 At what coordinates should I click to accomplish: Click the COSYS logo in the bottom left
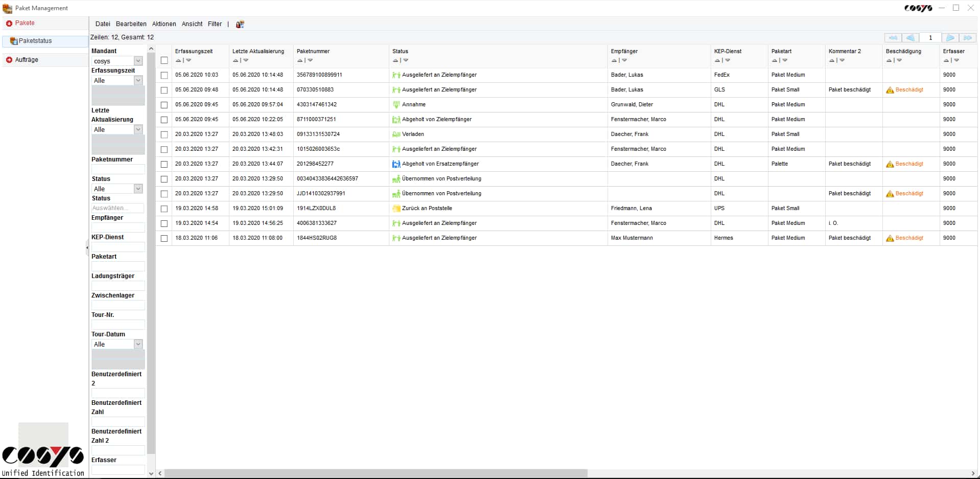[43, 455]
